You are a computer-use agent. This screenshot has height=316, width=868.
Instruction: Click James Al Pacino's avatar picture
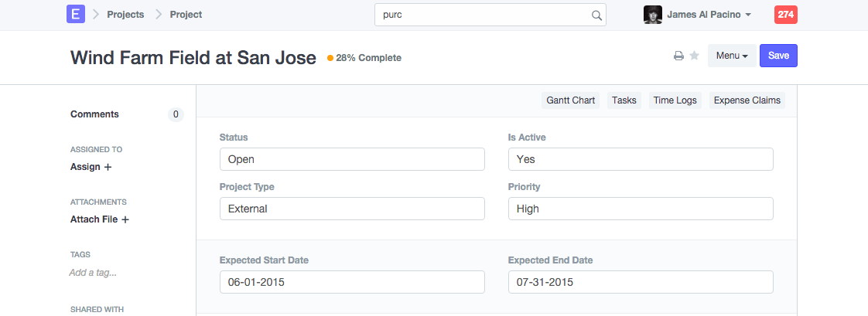pyautogui.click(x=653, y=15)
